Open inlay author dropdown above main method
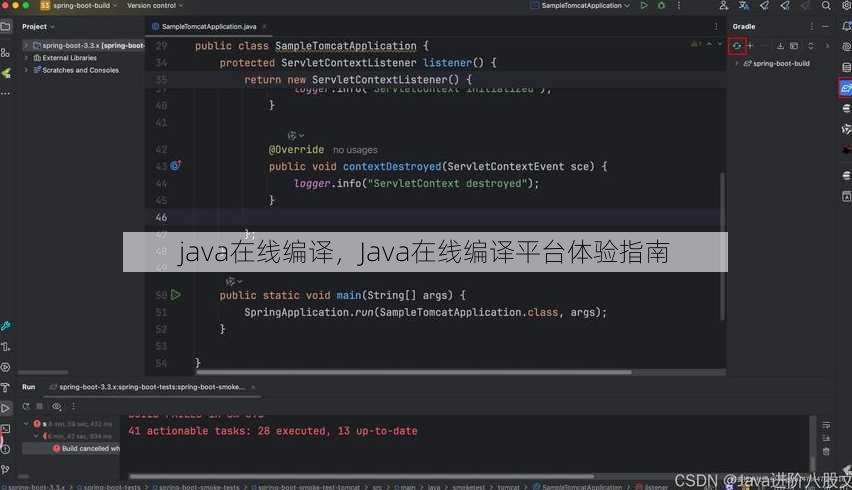Screen dimensions: 852x490 234,281
